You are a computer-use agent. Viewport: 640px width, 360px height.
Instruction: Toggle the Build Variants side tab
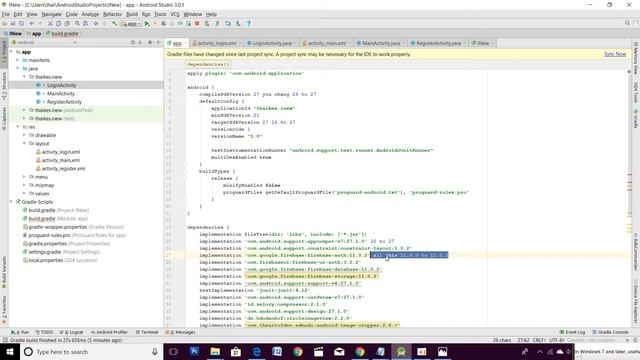coord(4,272)
